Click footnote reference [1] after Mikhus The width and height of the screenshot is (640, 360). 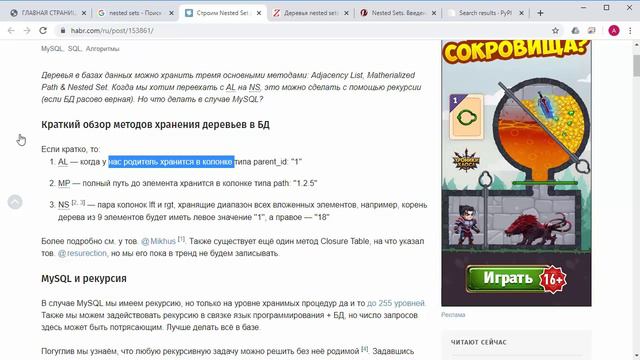pyautogui.click(x=181, y=239)
